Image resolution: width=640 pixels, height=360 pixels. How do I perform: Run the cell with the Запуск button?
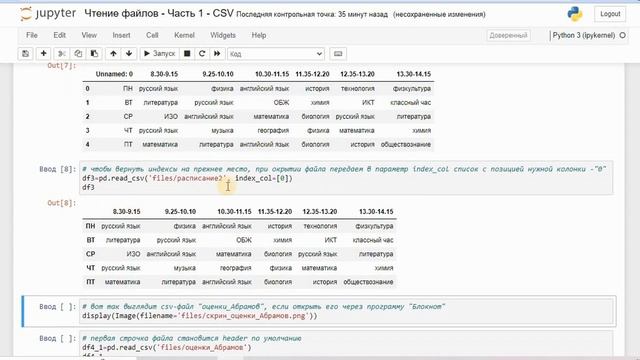pyautogui.click(x=159, y=54)
